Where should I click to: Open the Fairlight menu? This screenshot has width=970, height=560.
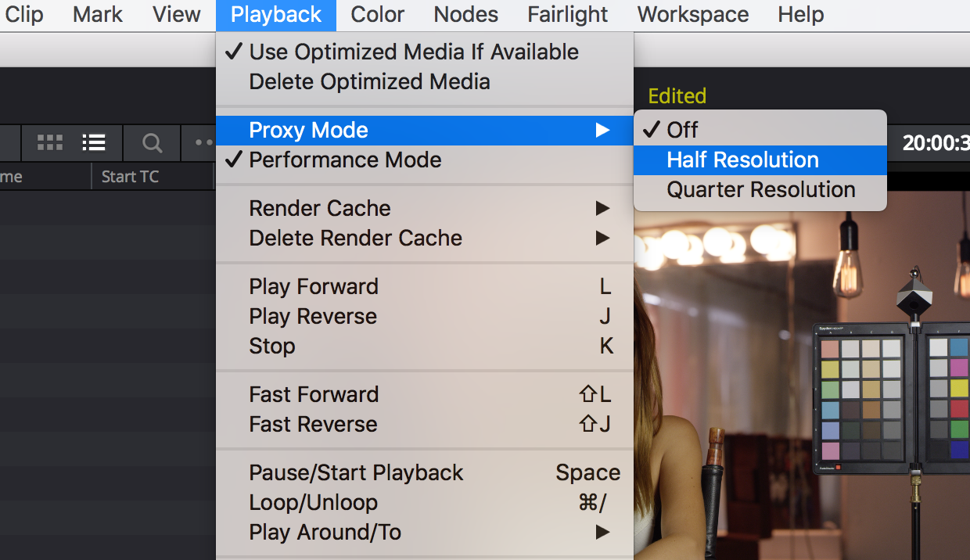(x=568, y=14)
